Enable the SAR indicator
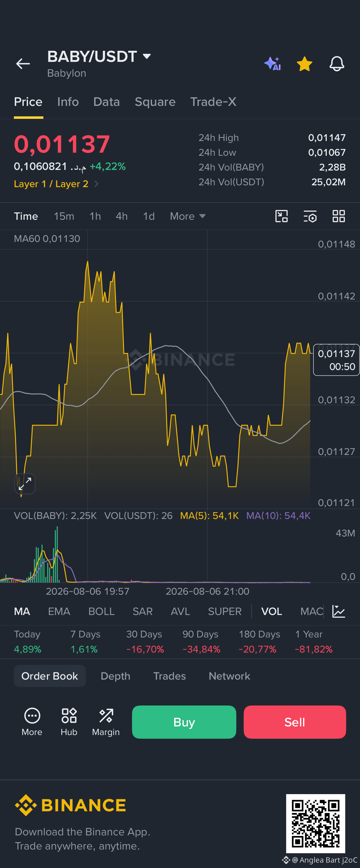This screenshot has height=868, width=360. click(142, 611)
